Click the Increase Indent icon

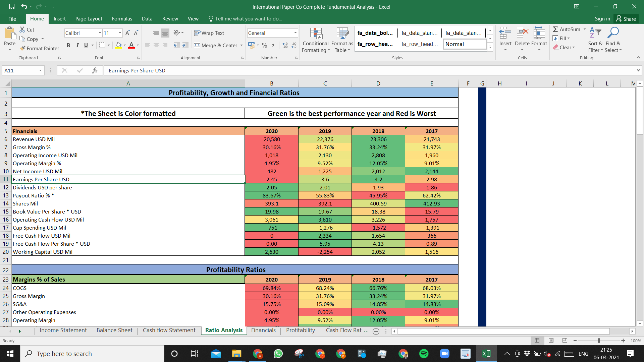[x=185, y=45]
